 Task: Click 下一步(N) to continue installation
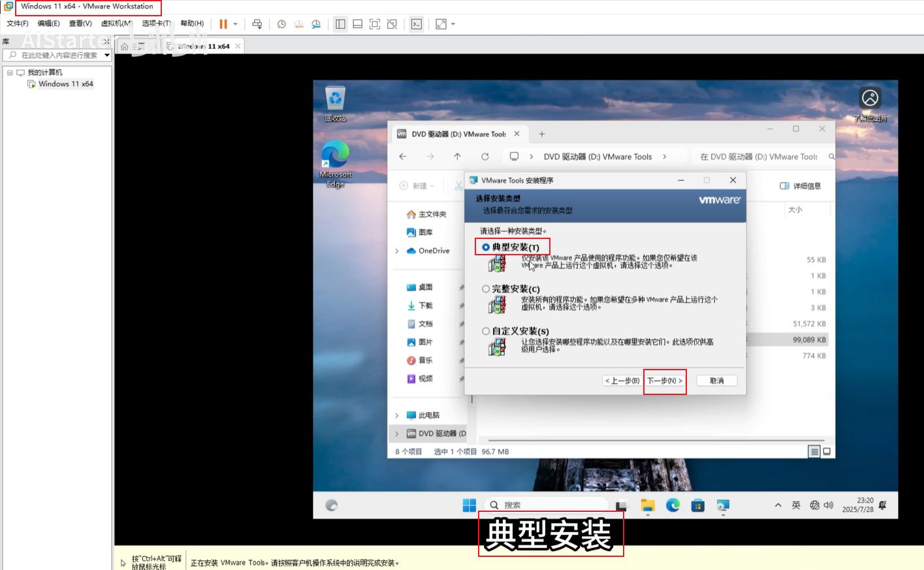pyautogui.click(x=664, y=381)
